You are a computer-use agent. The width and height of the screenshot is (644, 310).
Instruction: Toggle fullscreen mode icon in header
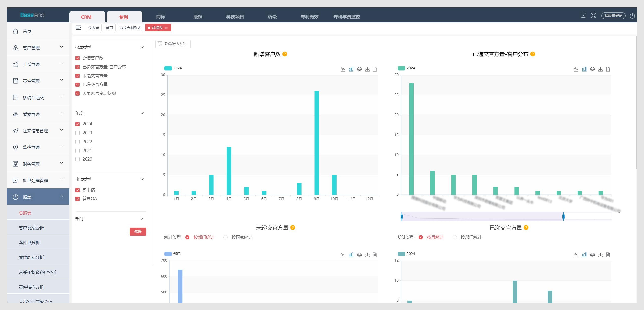pyautogui.click(x=593, y=15)
